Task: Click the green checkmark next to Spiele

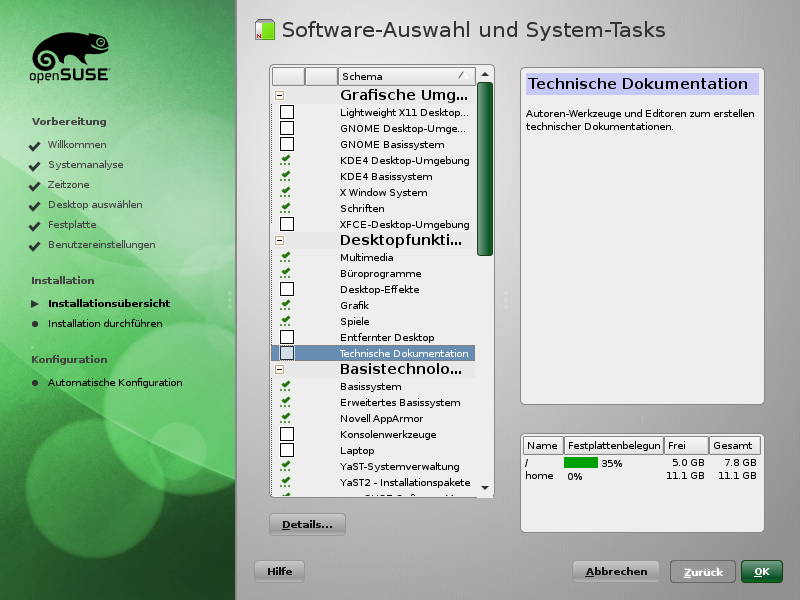Action: click(x=286, y=321)
